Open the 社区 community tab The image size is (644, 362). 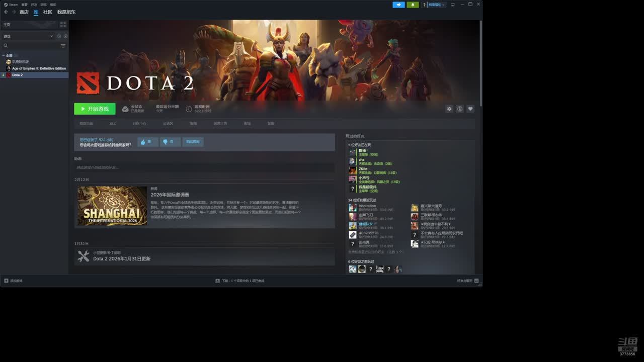point(47,12)
